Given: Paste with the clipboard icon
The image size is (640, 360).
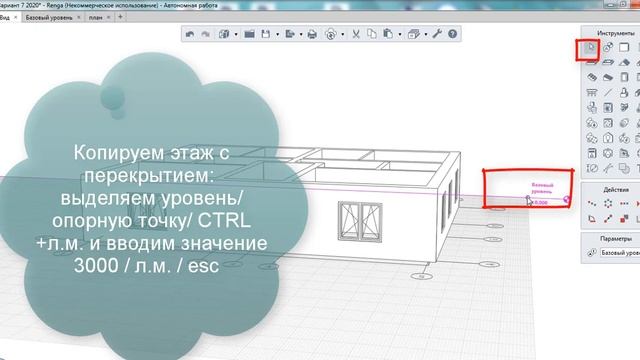Looking at the screenshot, I should [x=388, y=34].
